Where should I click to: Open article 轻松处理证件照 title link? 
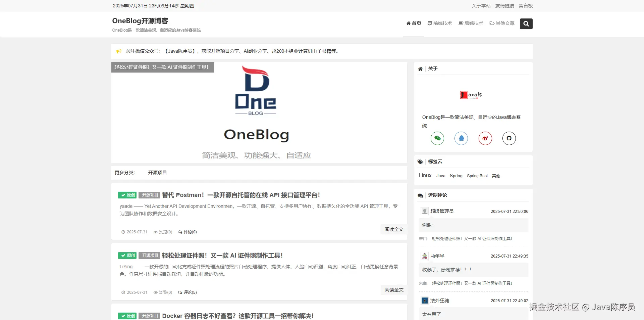[x=222, y=256]
